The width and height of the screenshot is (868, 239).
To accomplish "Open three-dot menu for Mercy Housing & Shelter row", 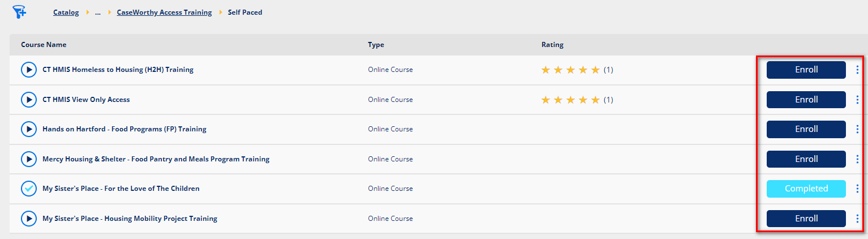I will click(x=857, y=159).
